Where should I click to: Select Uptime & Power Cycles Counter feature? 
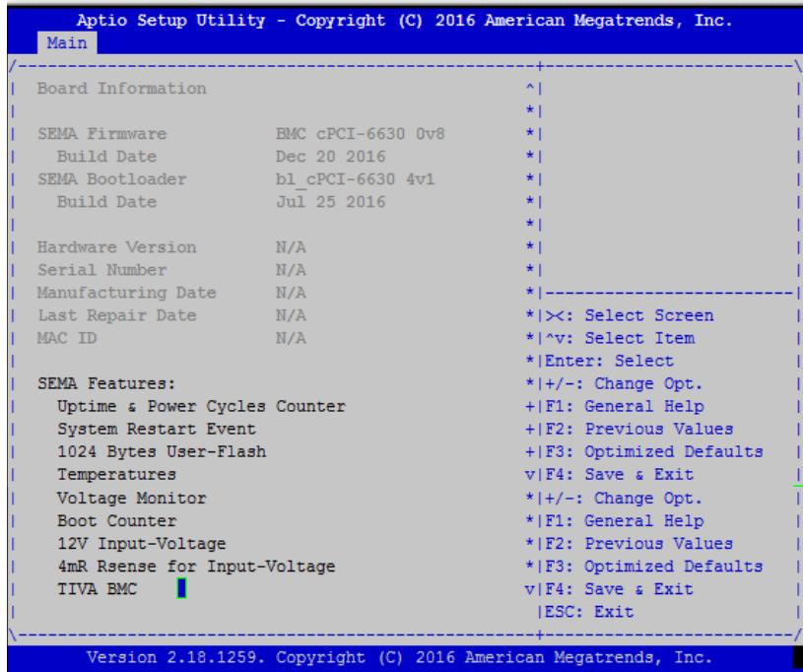[201, 407]
